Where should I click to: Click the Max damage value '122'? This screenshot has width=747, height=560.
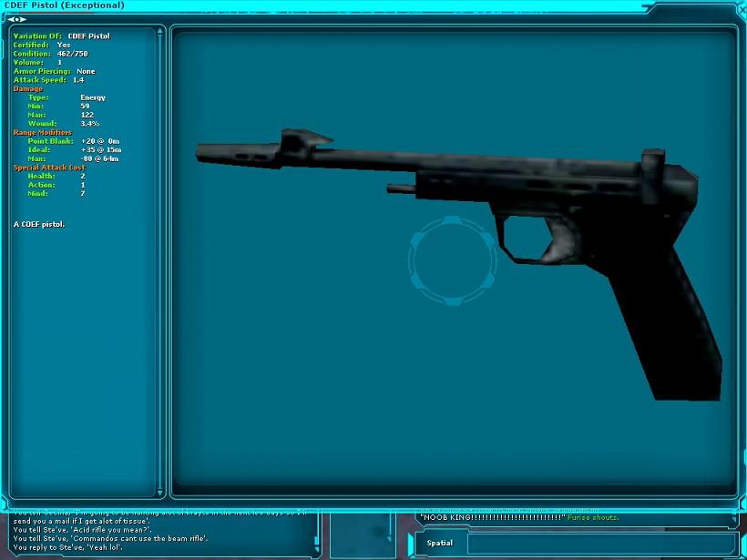pyautogui.click(x=87, y=115)
